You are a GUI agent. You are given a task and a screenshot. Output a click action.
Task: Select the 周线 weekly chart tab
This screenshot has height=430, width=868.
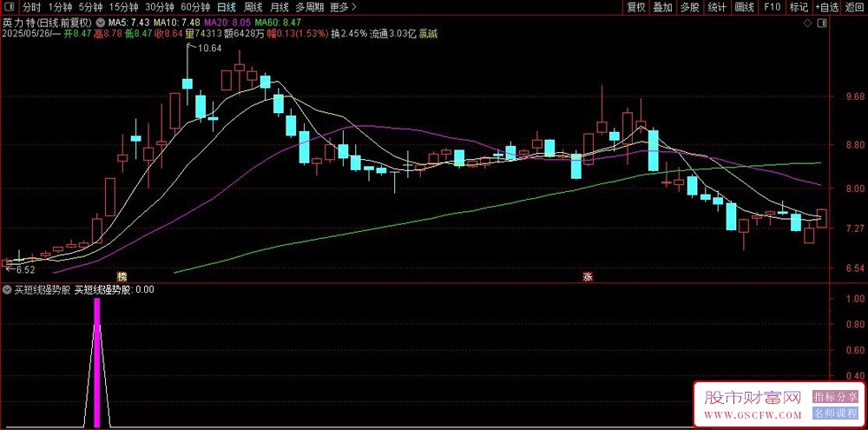coord(253,7)
